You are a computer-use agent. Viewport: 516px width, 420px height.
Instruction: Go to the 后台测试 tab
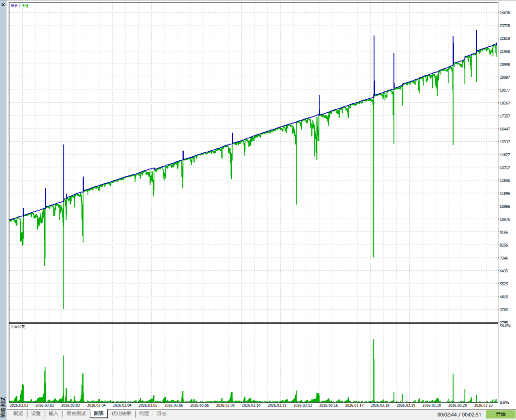[76, 413]
